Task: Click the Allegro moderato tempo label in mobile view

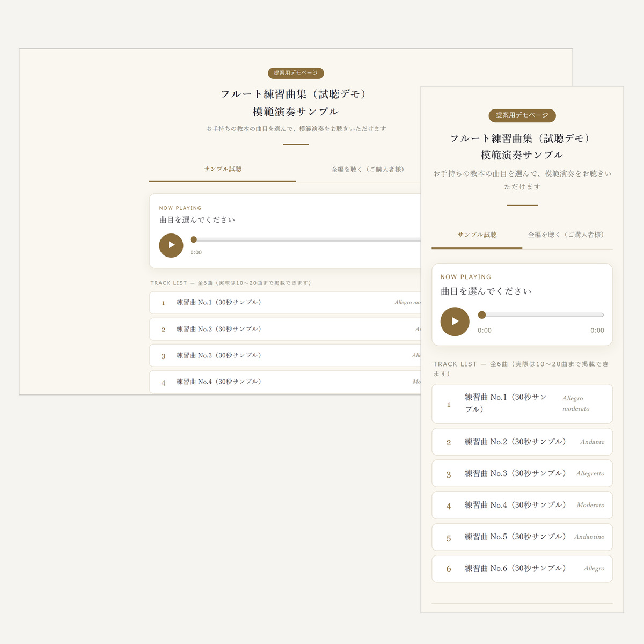Action: tap(576, 404)
